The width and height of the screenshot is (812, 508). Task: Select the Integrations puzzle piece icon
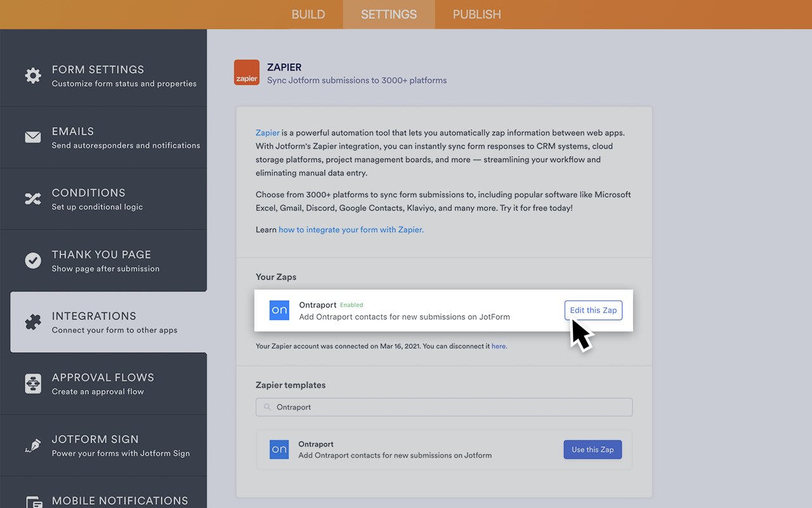pos(33,321)
